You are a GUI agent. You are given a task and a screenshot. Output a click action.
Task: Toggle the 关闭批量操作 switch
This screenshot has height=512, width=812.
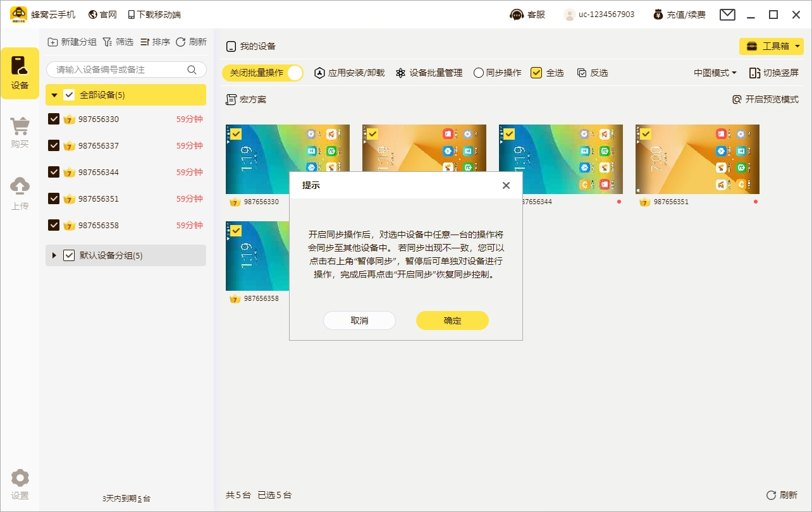(x=263, y=72)
